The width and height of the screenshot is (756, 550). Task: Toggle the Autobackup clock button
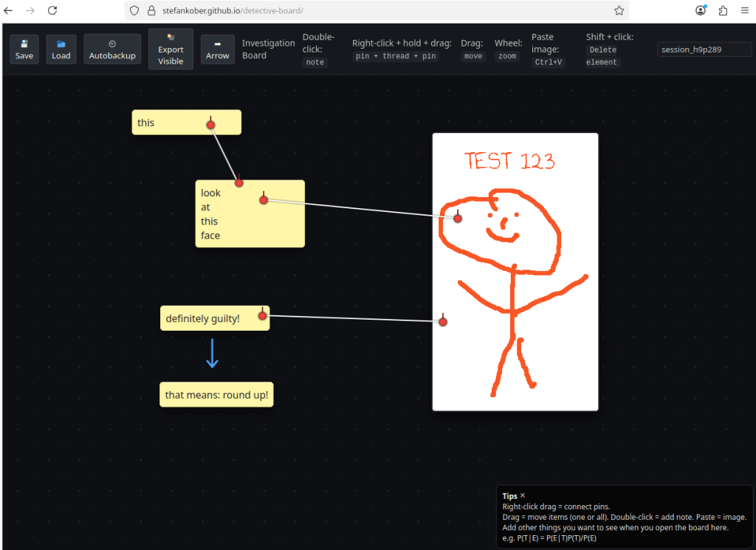[x=112, y=49]
